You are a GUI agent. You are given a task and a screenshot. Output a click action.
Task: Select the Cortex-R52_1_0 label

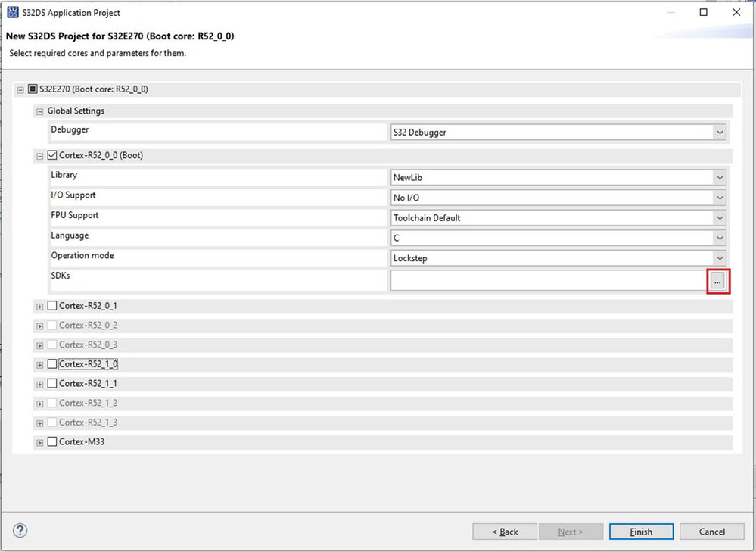click(x=89, y=364)
